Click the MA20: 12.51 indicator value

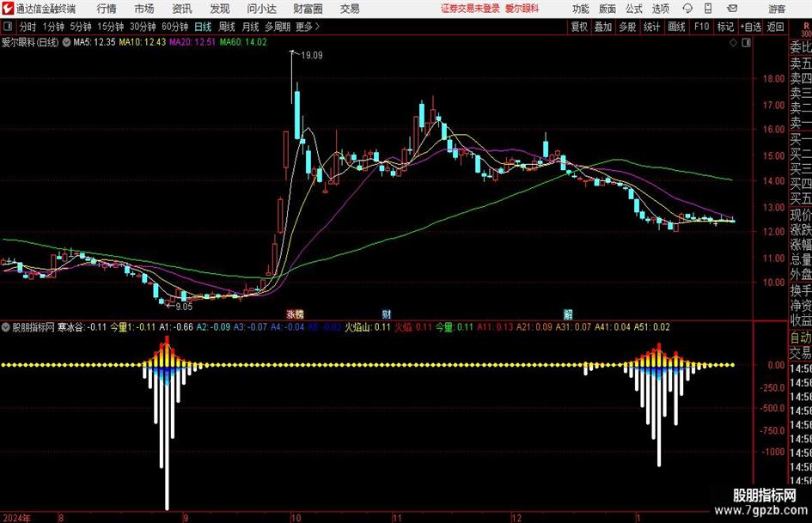[192, 42]
